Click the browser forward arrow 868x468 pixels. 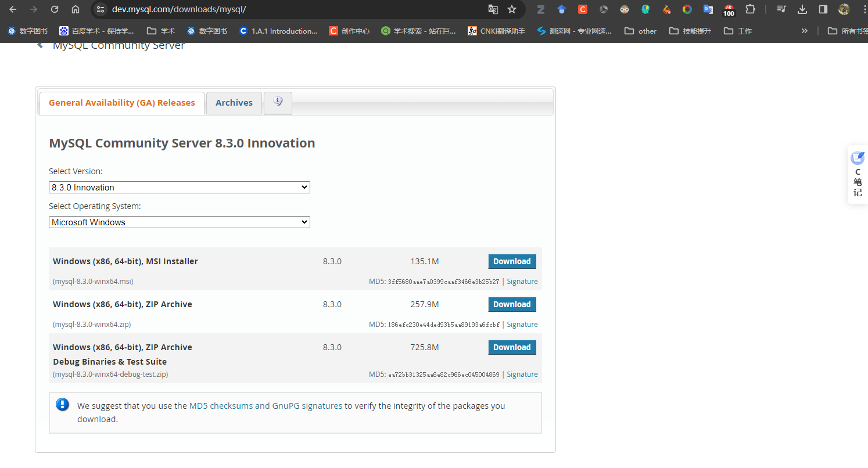[34, 9]
